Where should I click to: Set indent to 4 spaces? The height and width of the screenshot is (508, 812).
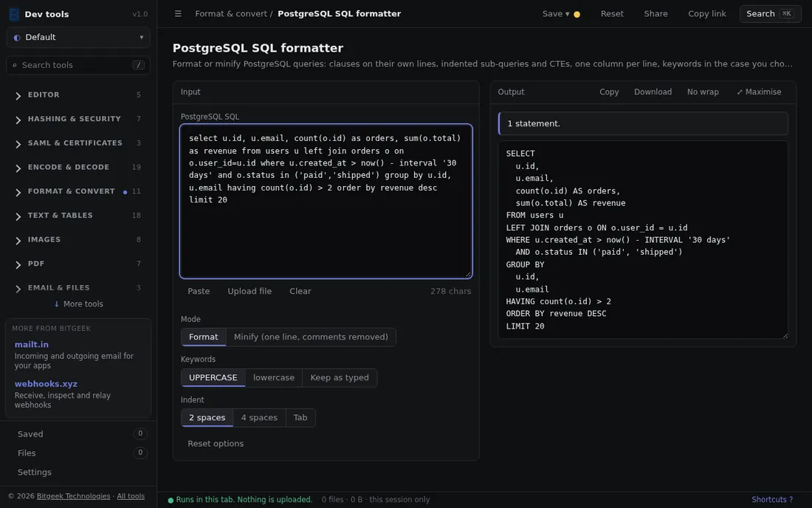[x=259, y=417]
